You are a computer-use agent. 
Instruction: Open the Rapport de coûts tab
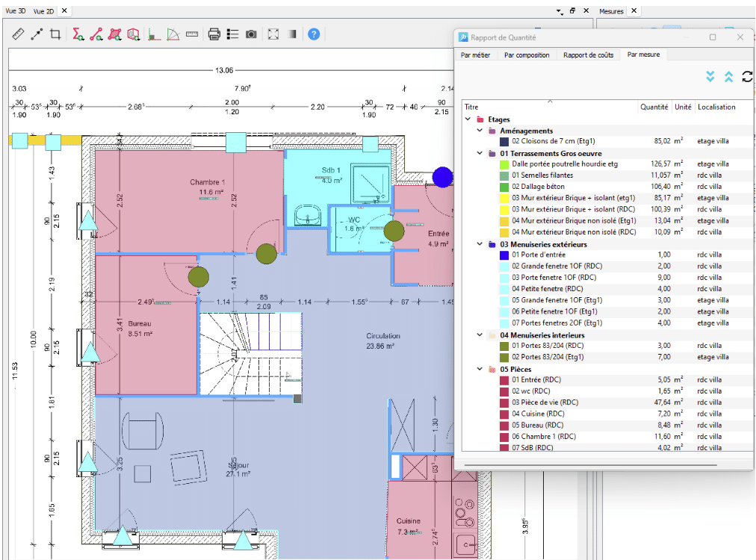coord(588,55)
